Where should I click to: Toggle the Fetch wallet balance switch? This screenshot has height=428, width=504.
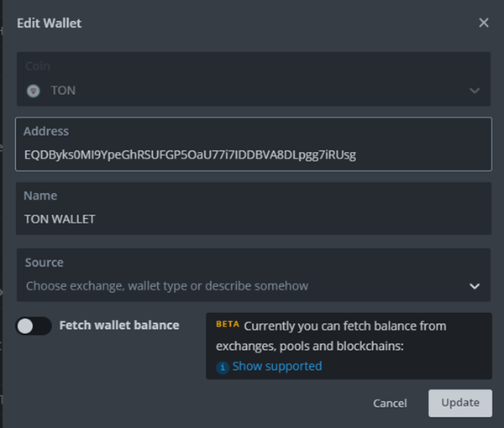click(34, 326)
